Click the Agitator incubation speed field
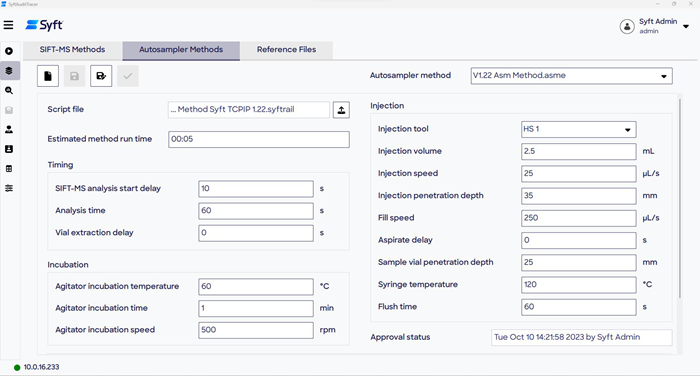Viewport: 700px width, 376px height. click(256, 330)
